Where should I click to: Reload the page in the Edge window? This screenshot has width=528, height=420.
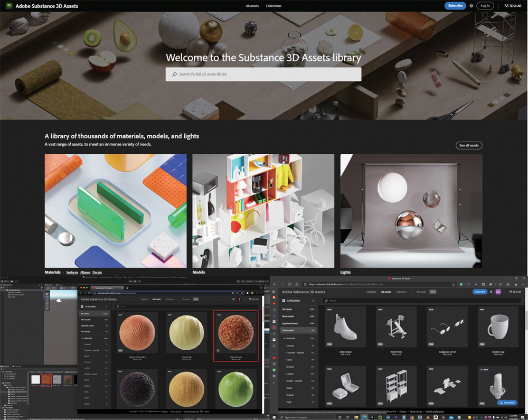(x=289, y=284)
